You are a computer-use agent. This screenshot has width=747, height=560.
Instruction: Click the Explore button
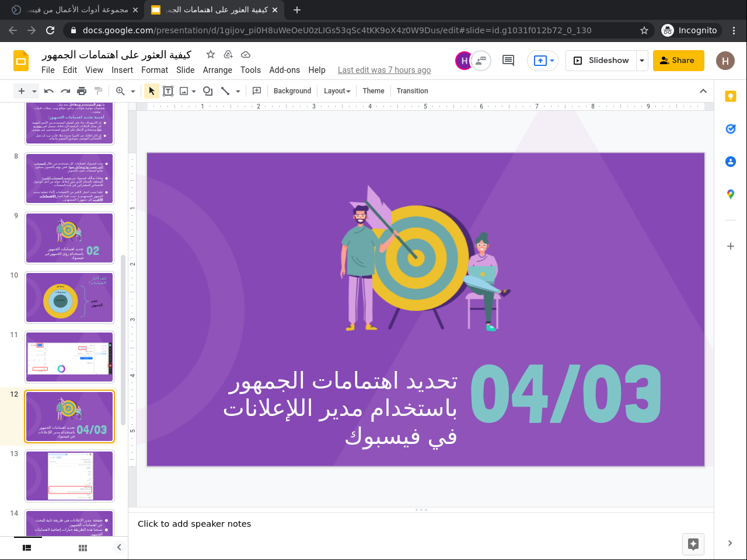[x=693, y=544]
